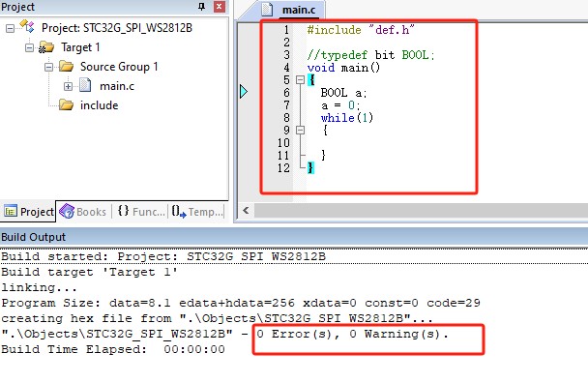Image resolution: width=588 pixels, height=383 pixels.
Task: Click Source Group 1 folder icon
Action: (66, 67)
